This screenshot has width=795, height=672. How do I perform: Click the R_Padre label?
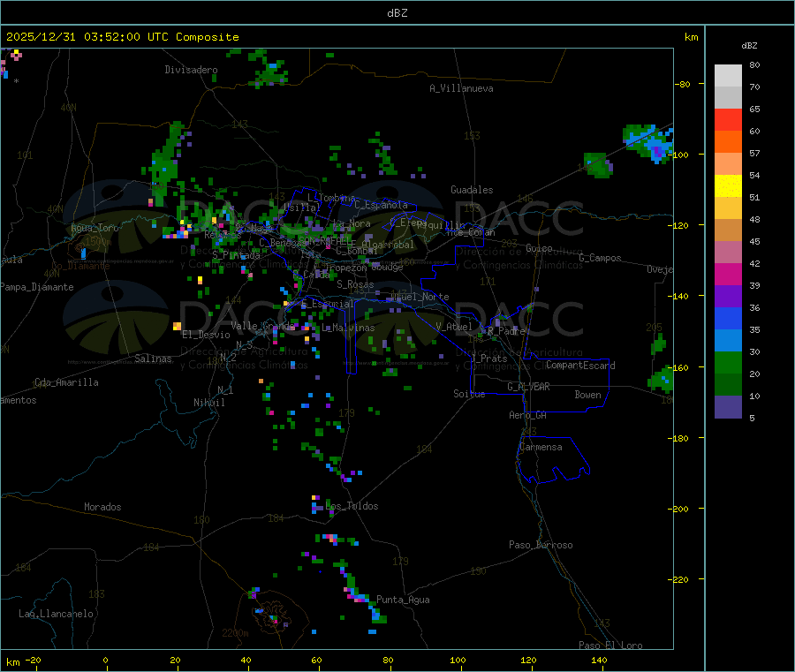click(506, 331)
